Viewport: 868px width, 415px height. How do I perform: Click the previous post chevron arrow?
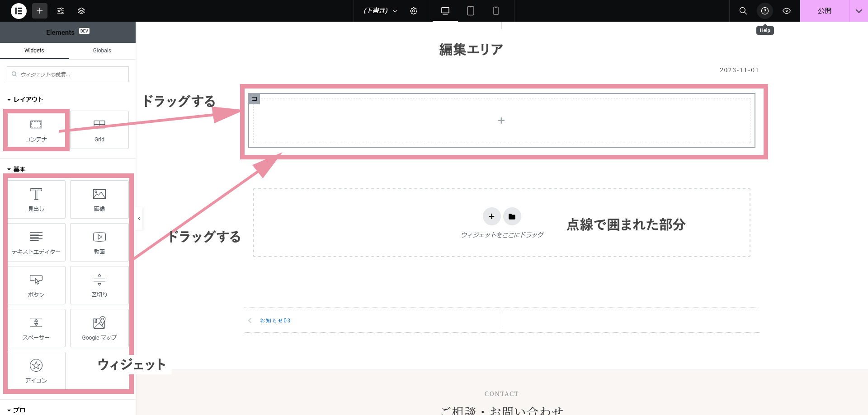click(250, 321)
